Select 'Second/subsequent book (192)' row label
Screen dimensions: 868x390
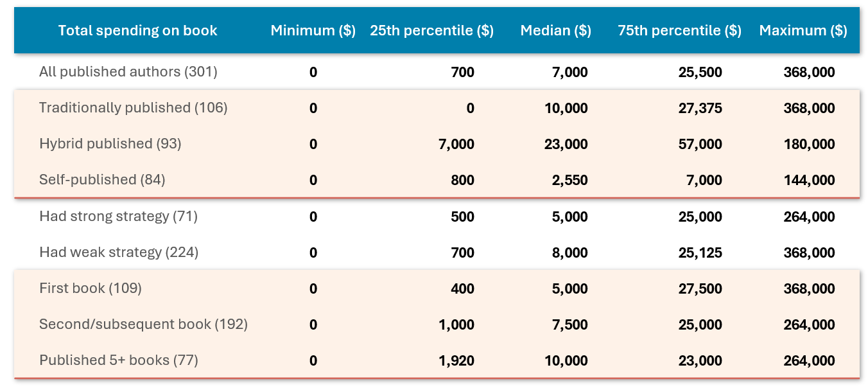click(143, 324)
